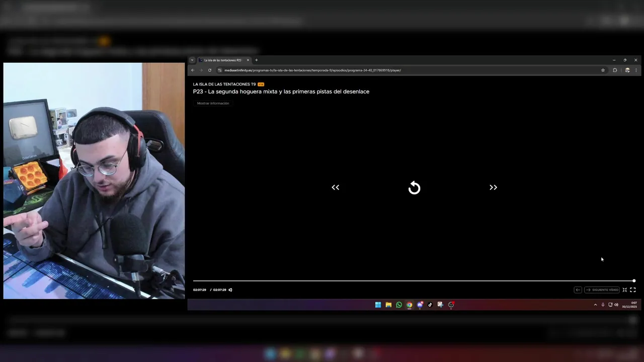The width and height of the screenshot is (644, 362).
Task: Open the taskbar clock and date
Action: 630,305
